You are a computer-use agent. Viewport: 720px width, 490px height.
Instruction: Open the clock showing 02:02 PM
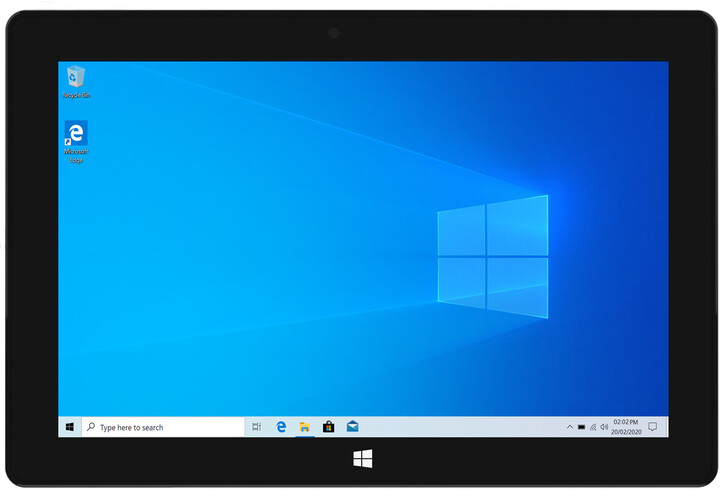[626, 427]
